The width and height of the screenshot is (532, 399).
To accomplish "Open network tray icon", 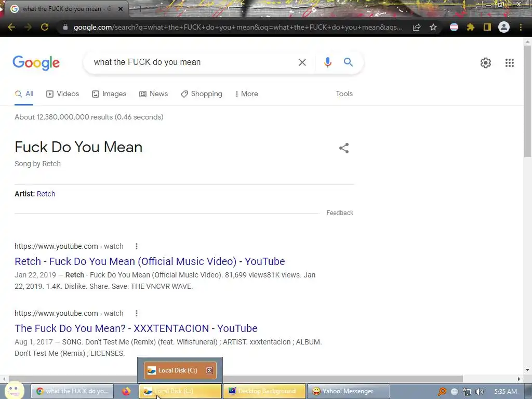I will pos(467,392).
